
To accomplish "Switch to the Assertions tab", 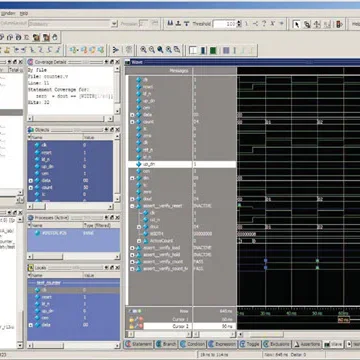I will point(307,344).
